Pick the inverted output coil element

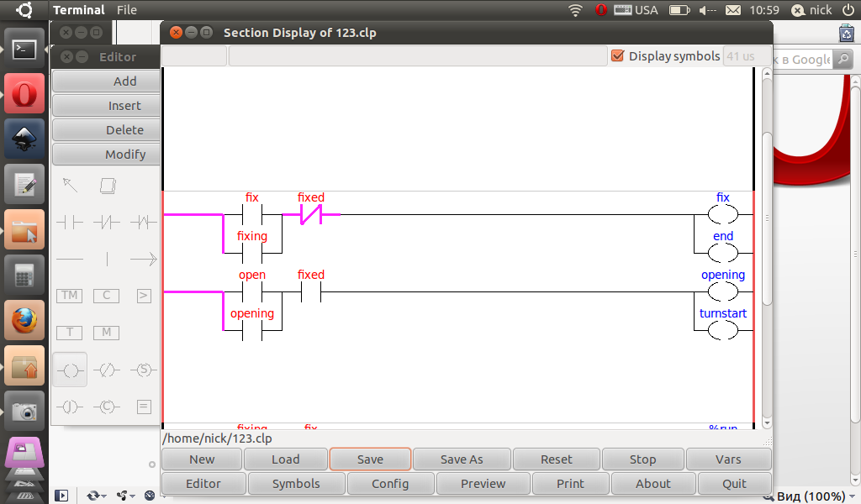(107, 370)
